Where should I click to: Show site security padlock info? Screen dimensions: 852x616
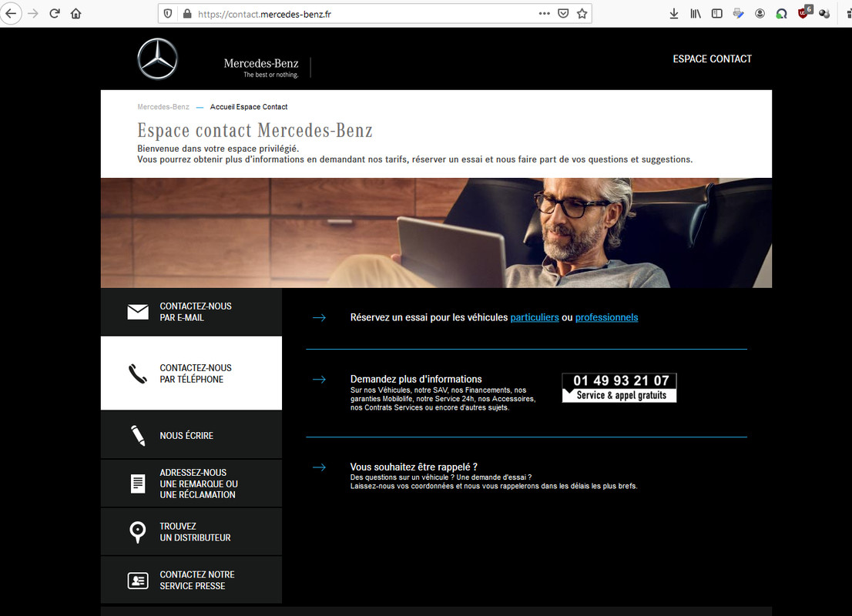tap(187, 14)
